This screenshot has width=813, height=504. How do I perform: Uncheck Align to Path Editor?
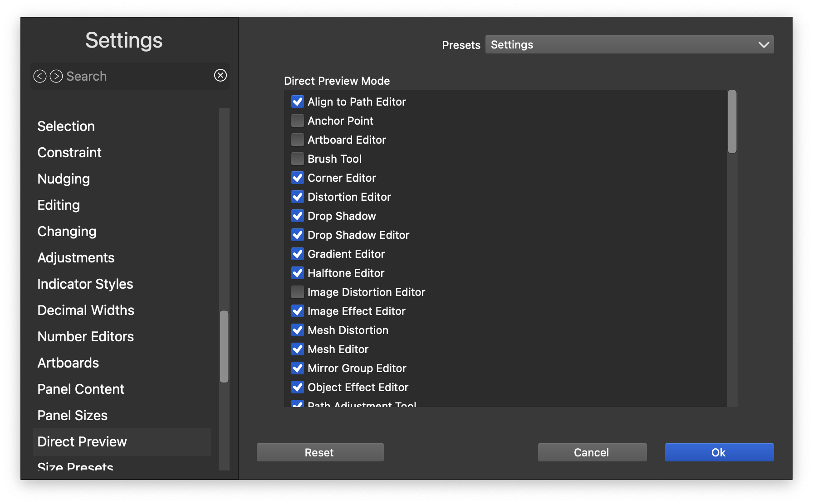pos(298,102)
